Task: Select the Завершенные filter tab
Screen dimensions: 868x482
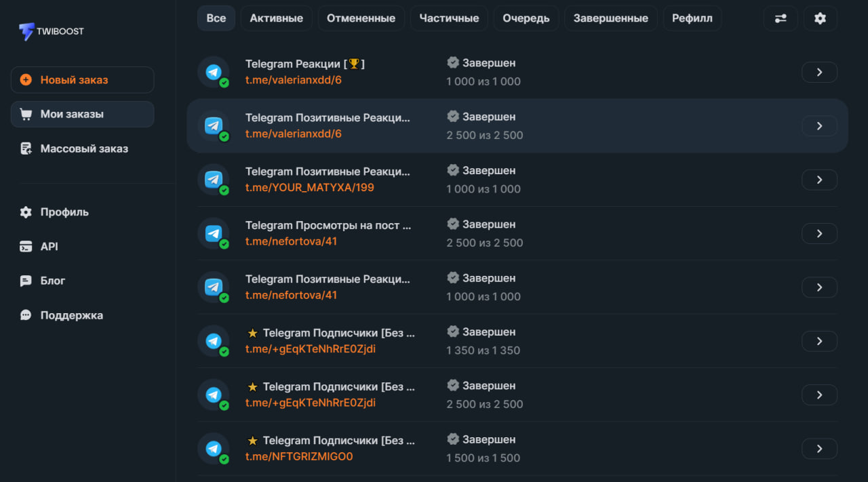Action: [x=610, y=18]
